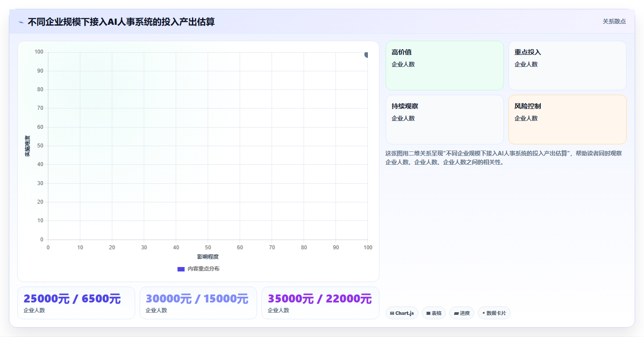The height and width of the screenshot is (337, 644).
Task: Click the 表格 tag chip
Action: tap(434, 313)
